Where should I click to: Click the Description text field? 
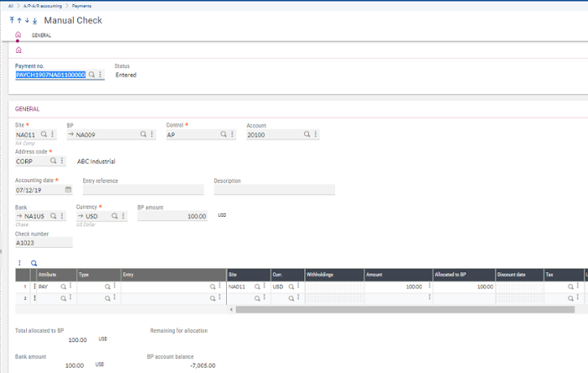click(274, 190)
